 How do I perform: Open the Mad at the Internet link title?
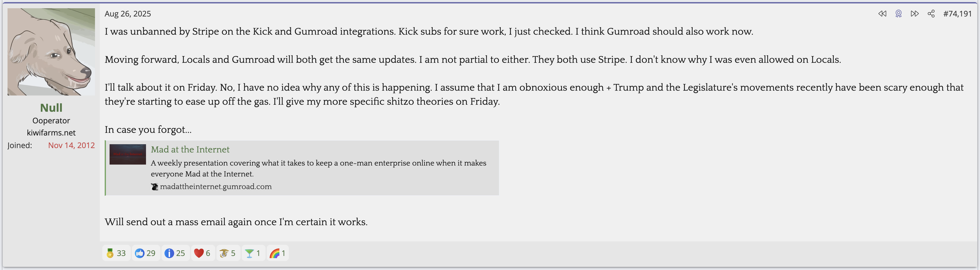click(x=190, y=150)
